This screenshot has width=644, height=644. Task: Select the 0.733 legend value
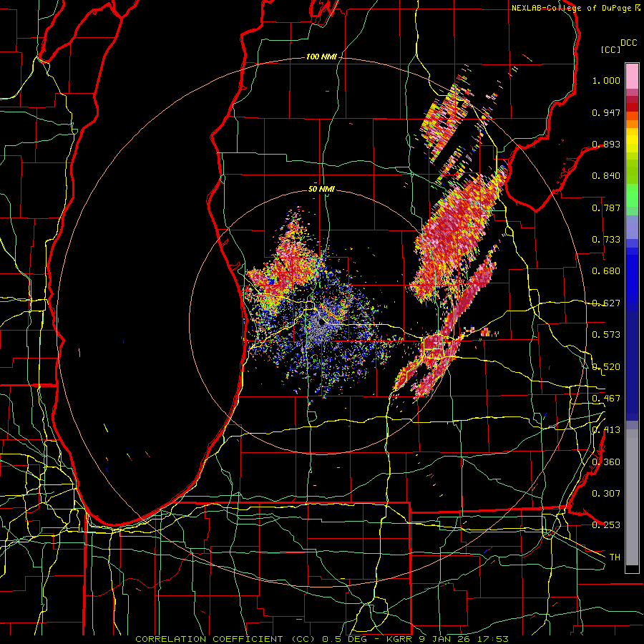coord(606,240)
